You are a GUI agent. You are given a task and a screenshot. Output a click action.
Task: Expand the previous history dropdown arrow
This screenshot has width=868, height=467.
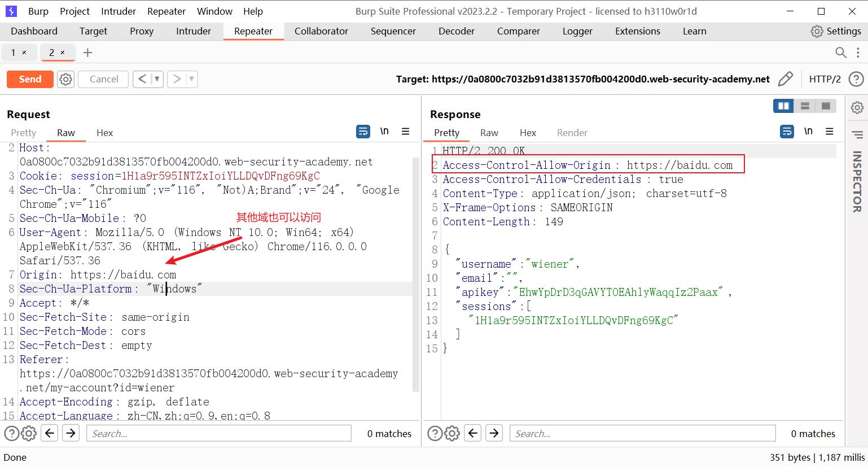(x=157, y=79)
